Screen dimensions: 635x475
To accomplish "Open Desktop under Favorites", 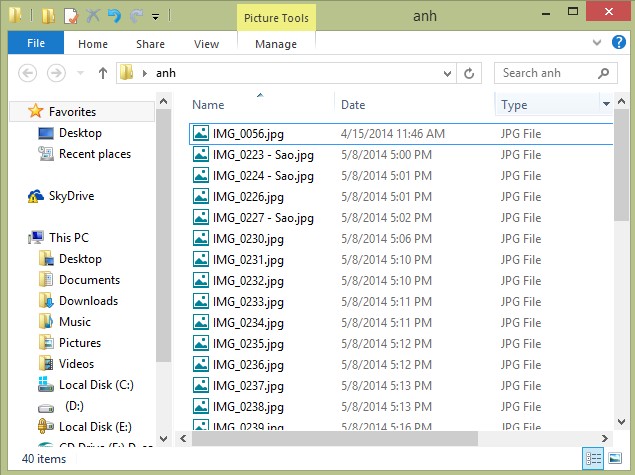I will pos(80,133).
